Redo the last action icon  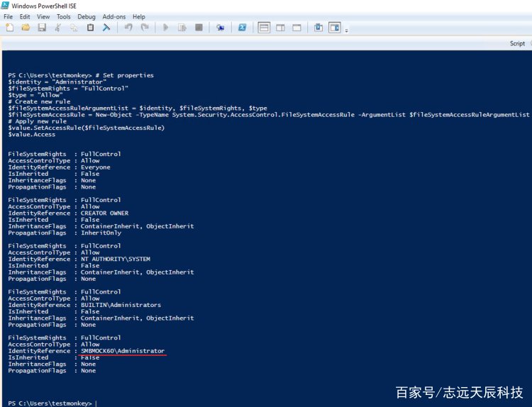pyautogui.click(x=145, y=28)
